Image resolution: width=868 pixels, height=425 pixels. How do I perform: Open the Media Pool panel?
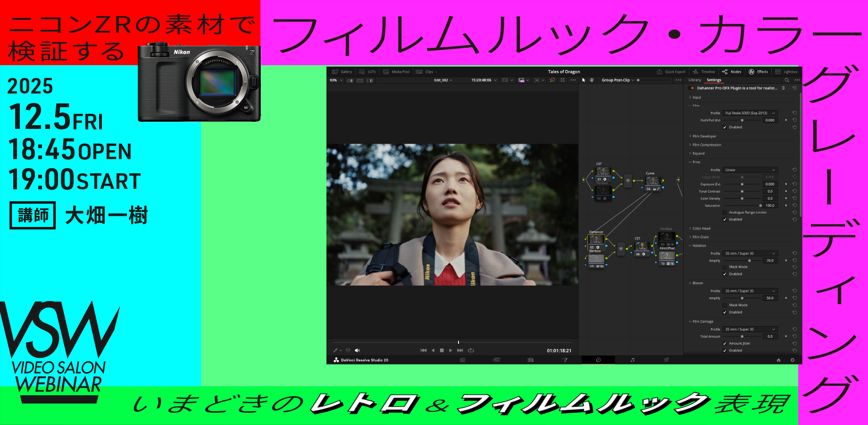(396, 72)
